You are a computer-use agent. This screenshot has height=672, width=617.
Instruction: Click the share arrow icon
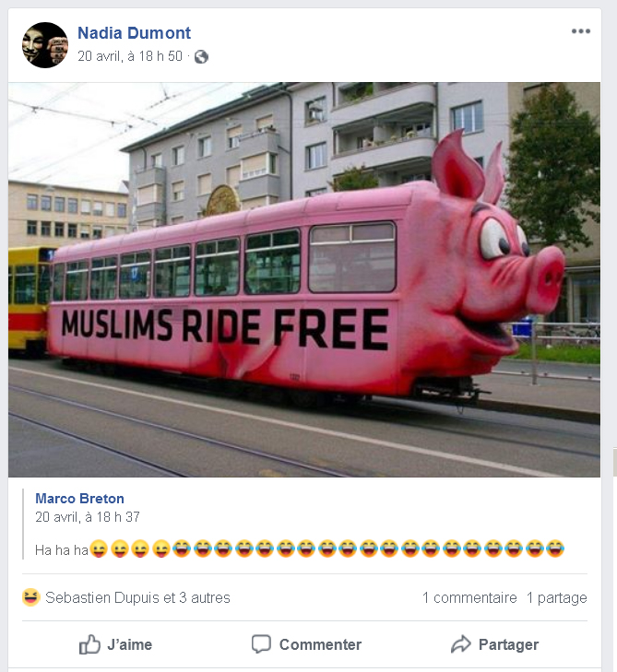[461, 644]
